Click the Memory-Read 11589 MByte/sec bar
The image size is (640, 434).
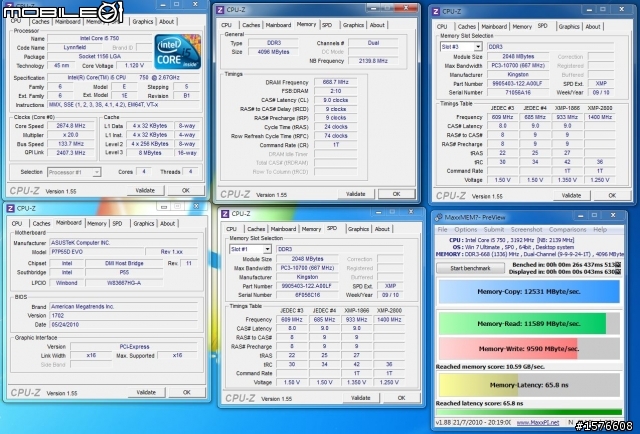[x=529, y=323]
